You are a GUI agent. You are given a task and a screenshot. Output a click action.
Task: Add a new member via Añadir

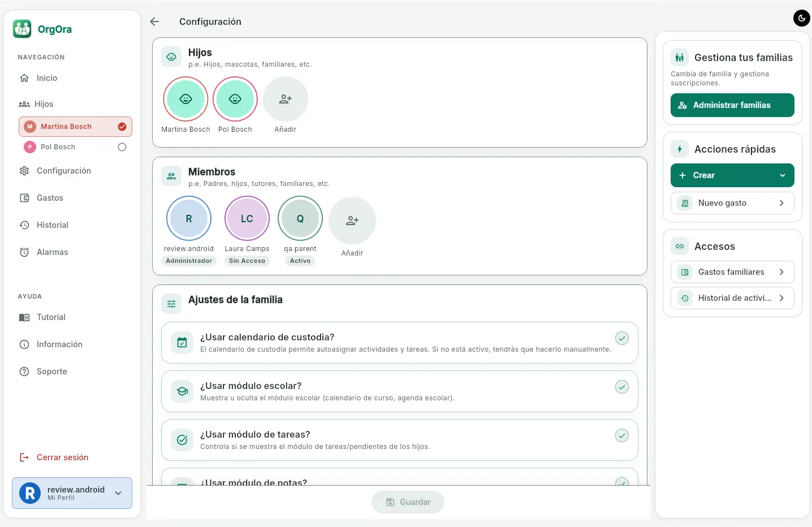pos(352,221)
